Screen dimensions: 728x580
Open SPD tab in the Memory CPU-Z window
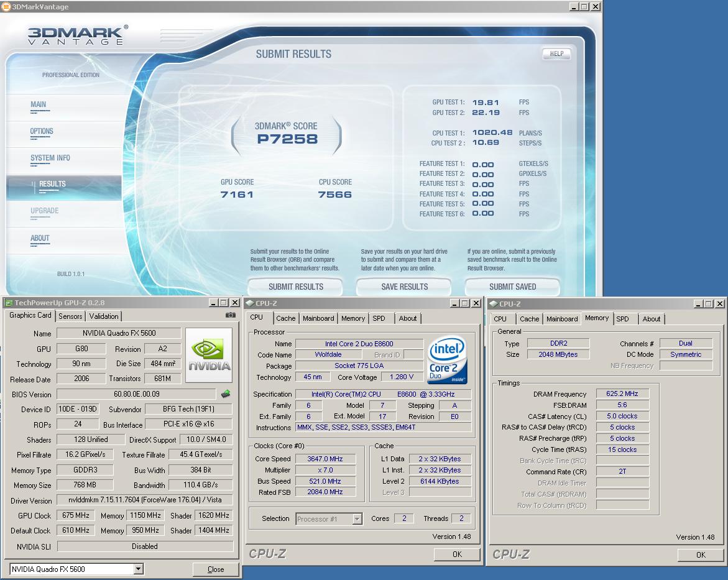pyautogui.click(x=622, y=319)
